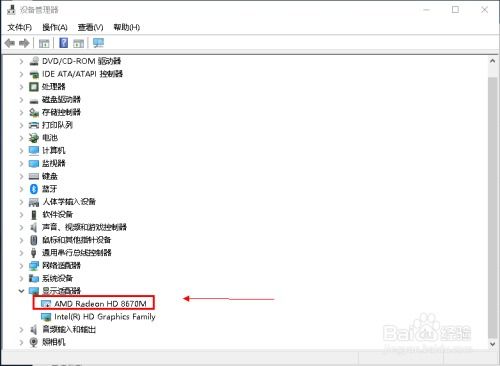Open the 查看(V) menu

coord(90,27)
